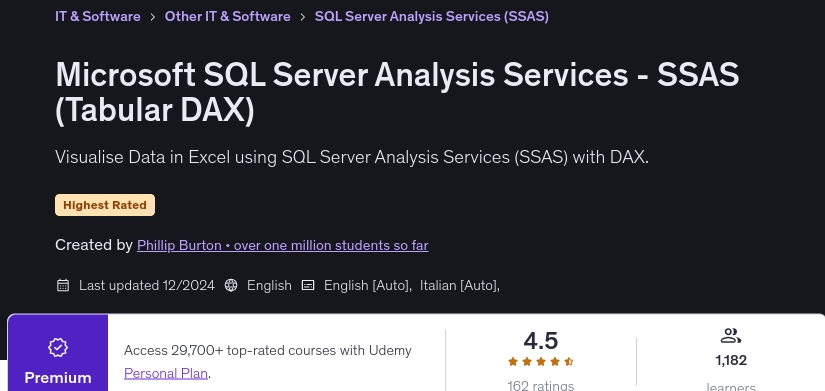The width and height of the screenshot is (825, 391).
Task: Click the 'Access 29,700+ top-rated courses' text
Action: (268, 350)
